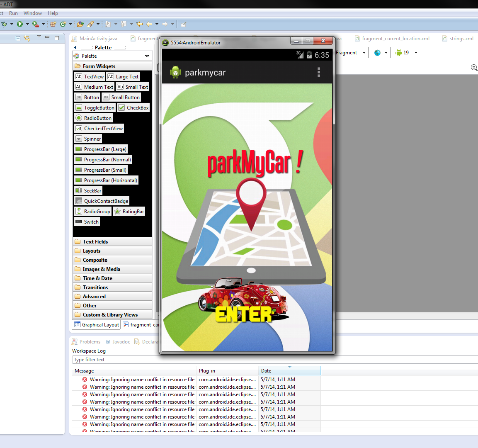Open the emulator's overflow menu
478x448 pixels.
tap(319, 72)
